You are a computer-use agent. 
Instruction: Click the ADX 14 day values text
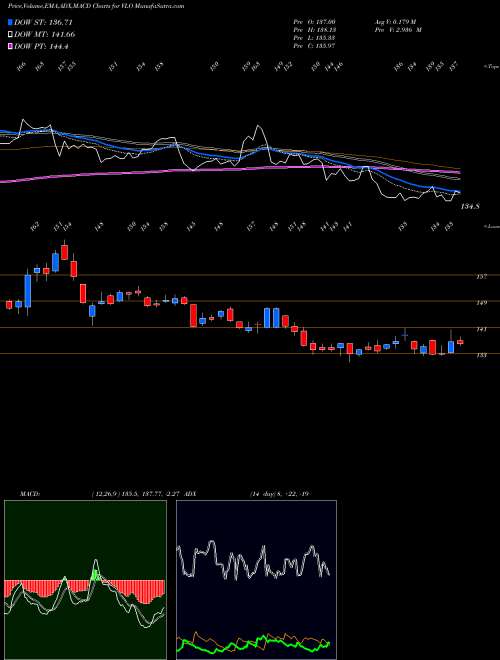[x=280, y=493]
